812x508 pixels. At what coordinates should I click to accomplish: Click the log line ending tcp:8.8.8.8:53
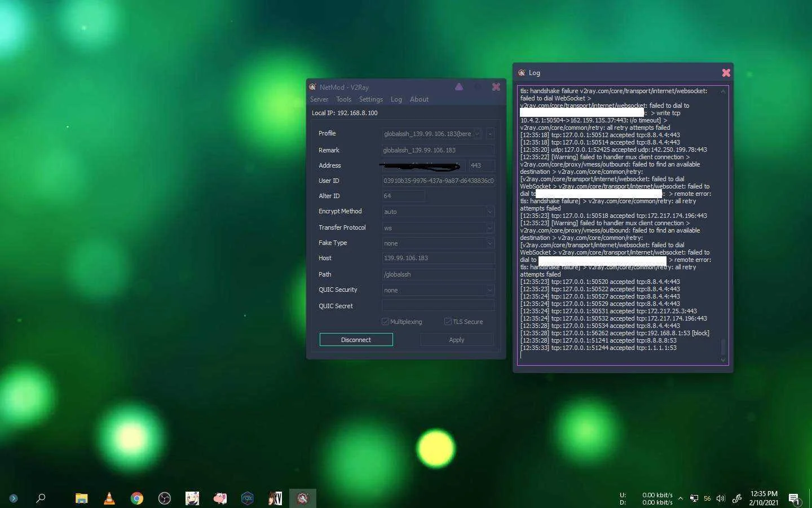tap(598, 340)
